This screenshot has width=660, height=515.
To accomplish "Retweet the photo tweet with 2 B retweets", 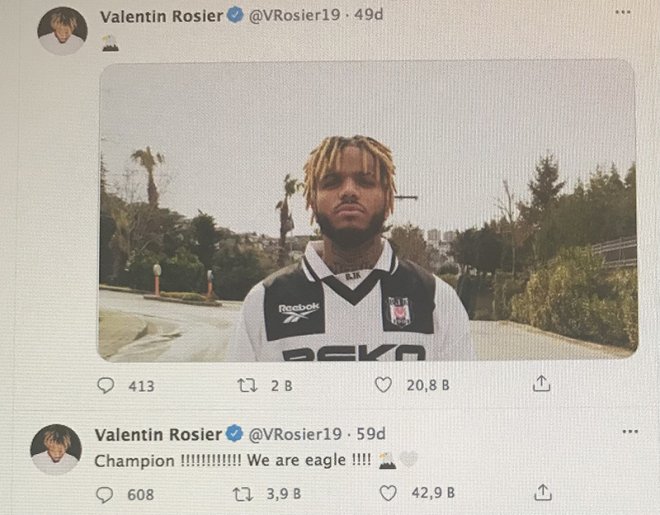I will tap(246, 385).
